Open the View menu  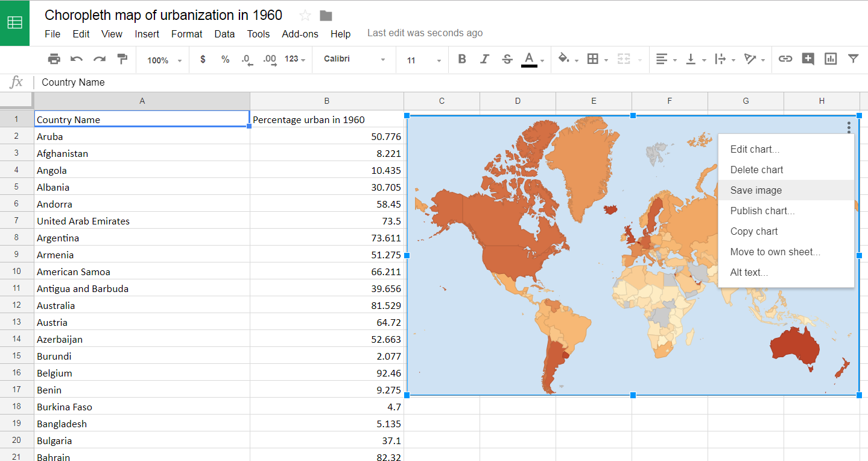pyautogui.click(x=112, y=34)
